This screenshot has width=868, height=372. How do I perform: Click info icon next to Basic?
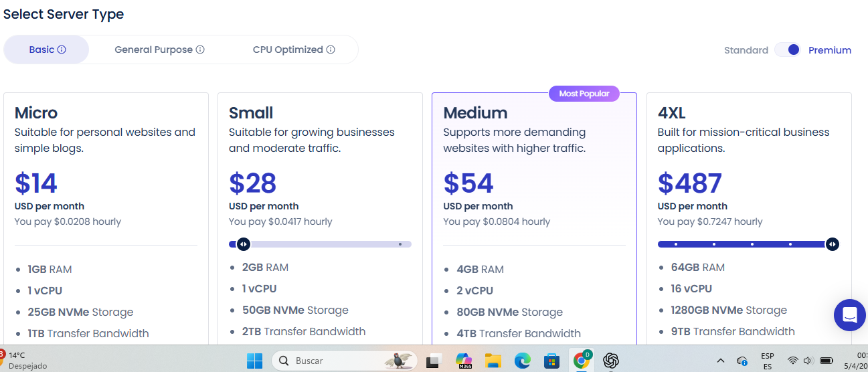(x=62, y=50)
